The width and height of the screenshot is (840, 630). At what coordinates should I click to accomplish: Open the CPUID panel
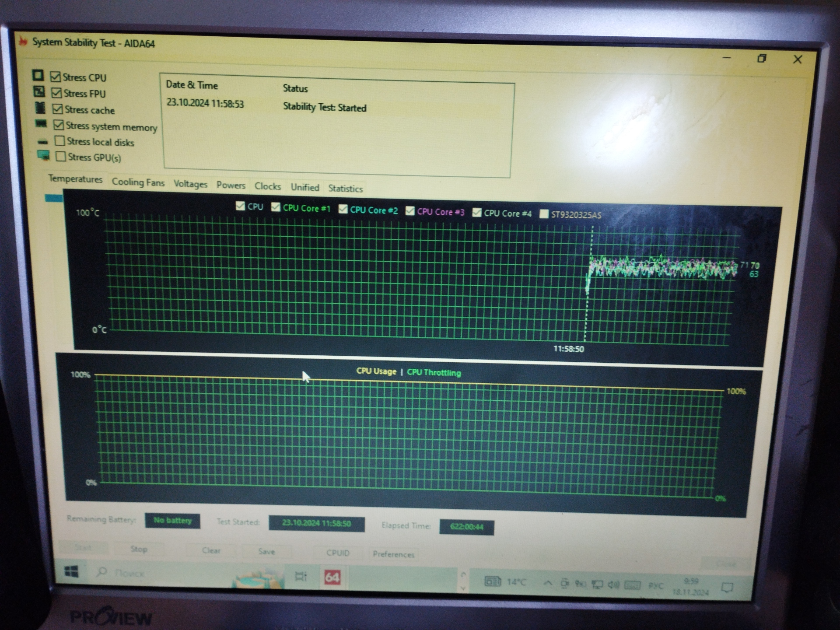coord(338,553)
